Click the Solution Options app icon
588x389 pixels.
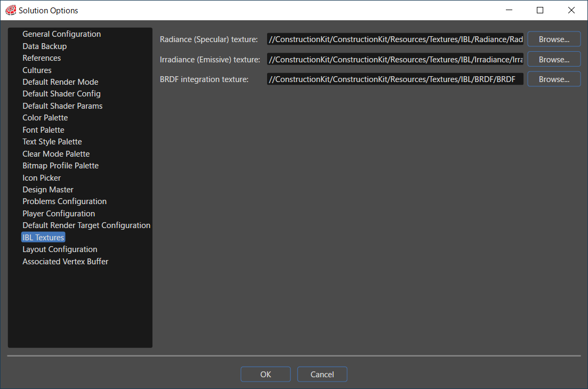[x=11, y=10]
